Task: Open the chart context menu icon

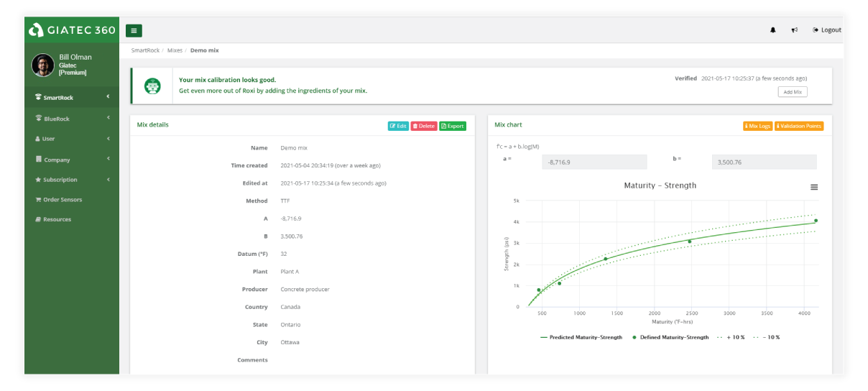Action: coord(814,187)
